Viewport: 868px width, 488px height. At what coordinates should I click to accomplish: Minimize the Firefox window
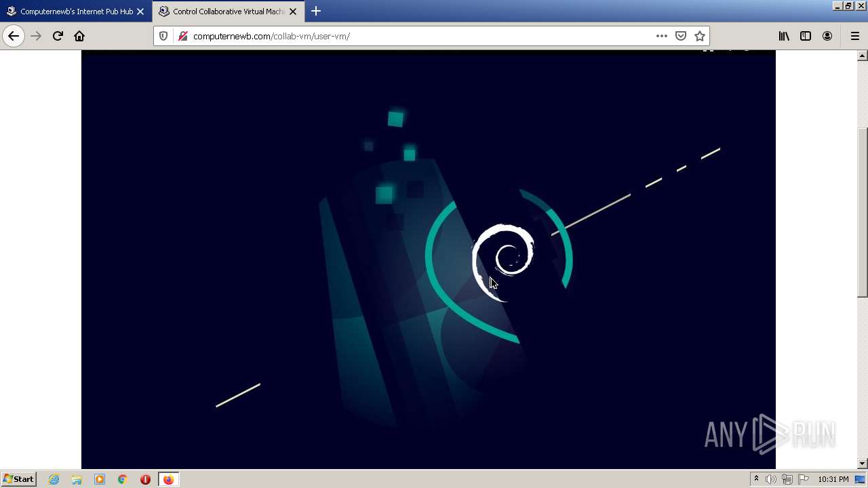[837, 5]
